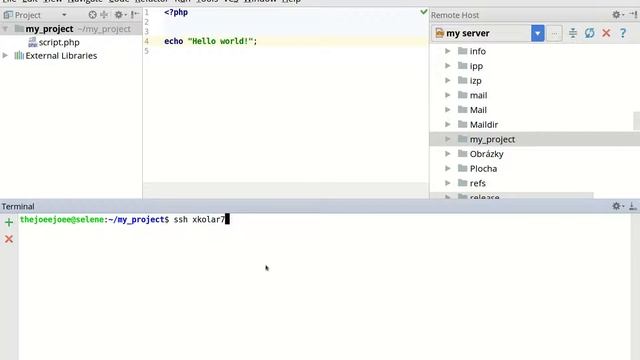
Task: Hide the Remote Host panel
Action: tap(633, 15)
